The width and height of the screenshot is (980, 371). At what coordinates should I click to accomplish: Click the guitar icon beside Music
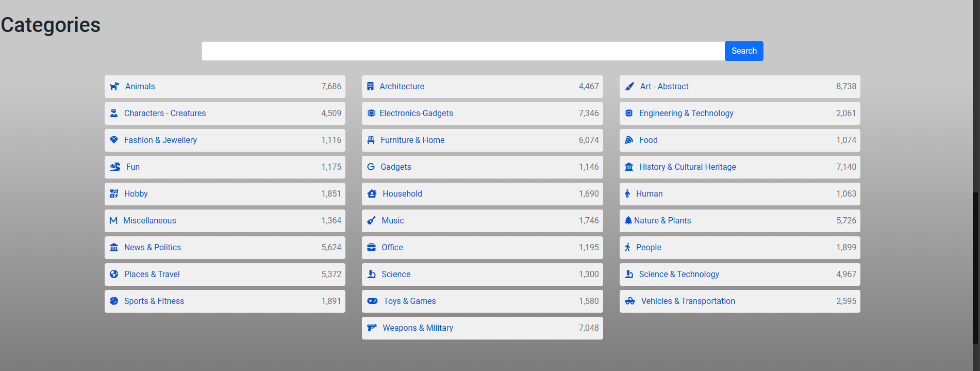coord(371,221)
